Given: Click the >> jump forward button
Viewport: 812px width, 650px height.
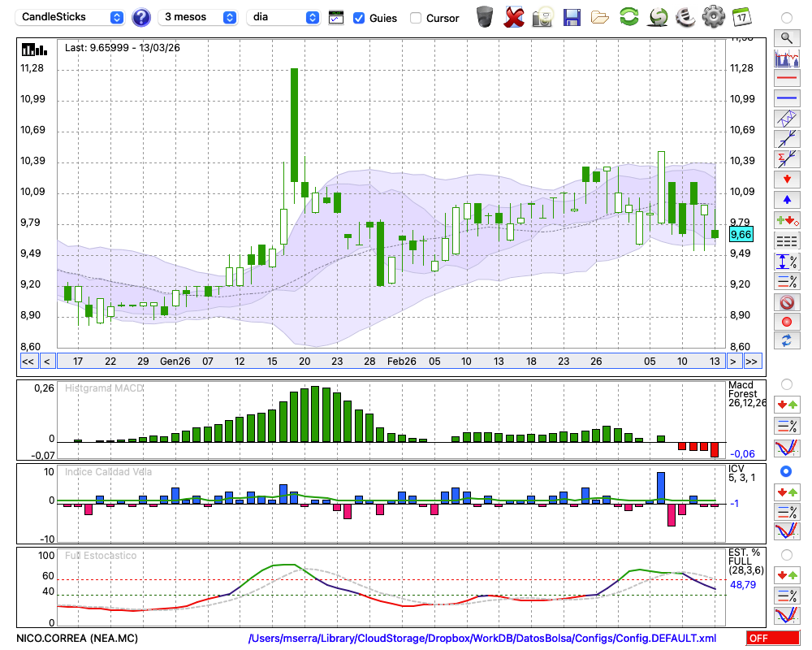Looking at the screenshot, I should pos(752,362).
